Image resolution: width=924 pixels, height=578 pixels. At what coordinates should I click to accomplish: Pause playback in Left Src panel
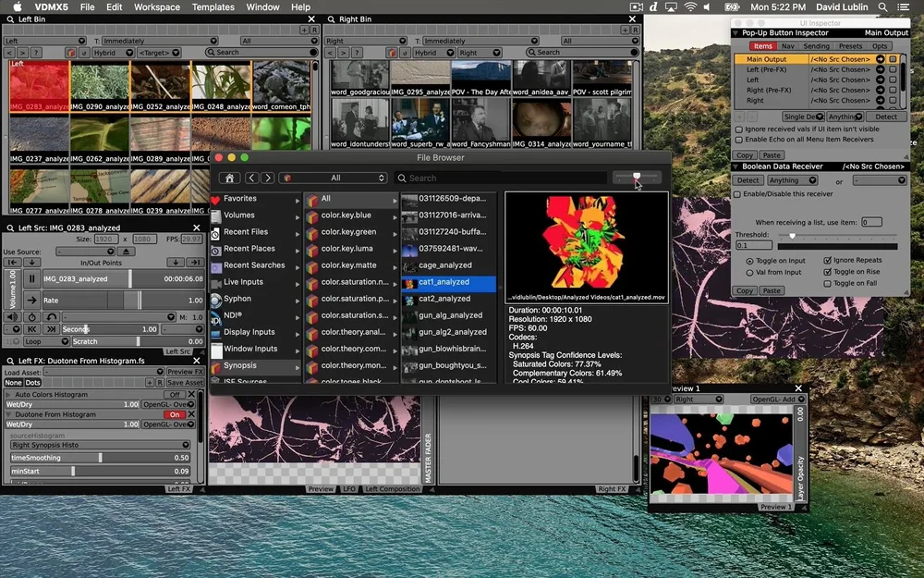[31, 279]
